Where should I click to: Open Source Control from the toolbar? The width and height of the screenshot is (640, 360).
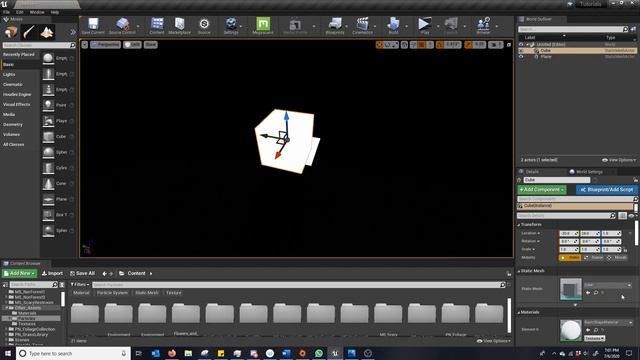coord(122,24)
